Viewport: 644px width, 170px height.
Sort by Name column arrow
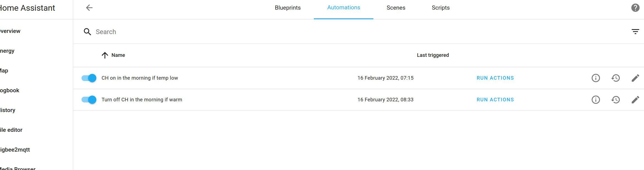pyautogui.click(x=105, y=55)
